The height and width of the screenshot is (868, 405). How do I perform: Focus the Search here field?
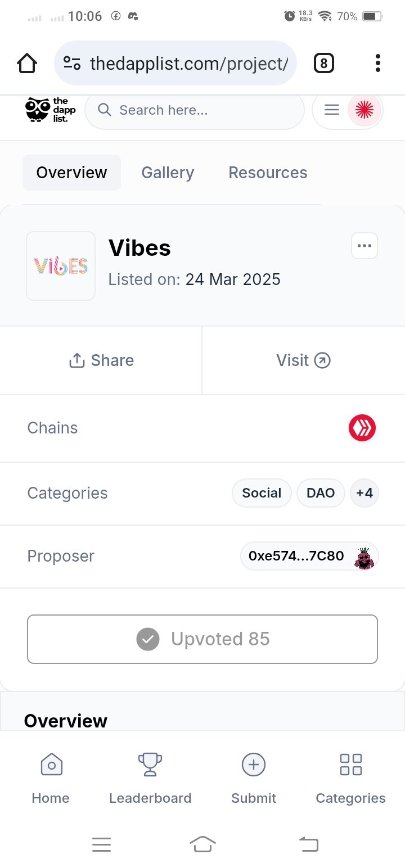pyautogui.click(x=195, y=110)
